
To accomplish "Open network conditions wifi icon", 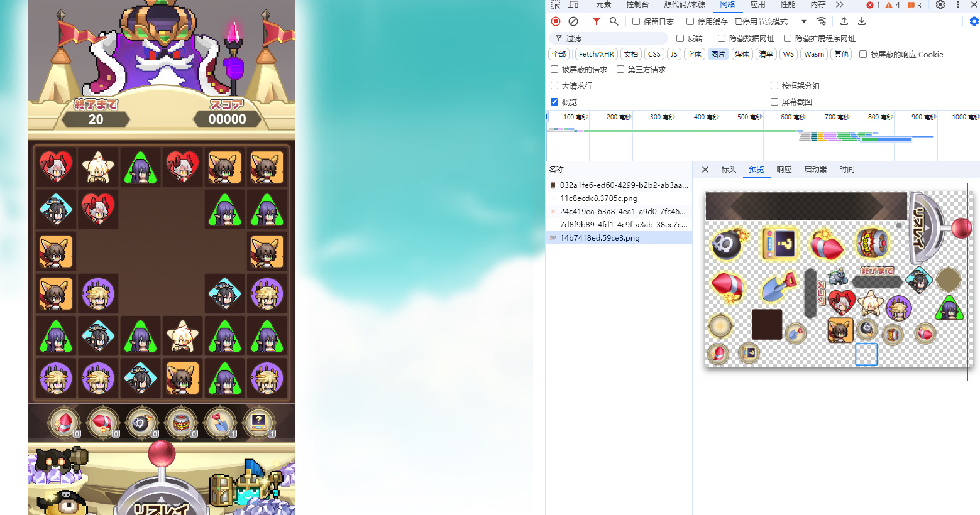I will coord(821,21).
